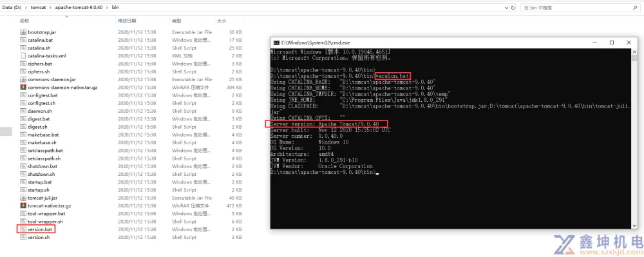
Task: Click the commons-daemon-native.tar.gz WinRAR icon
Action: [23, 88]
